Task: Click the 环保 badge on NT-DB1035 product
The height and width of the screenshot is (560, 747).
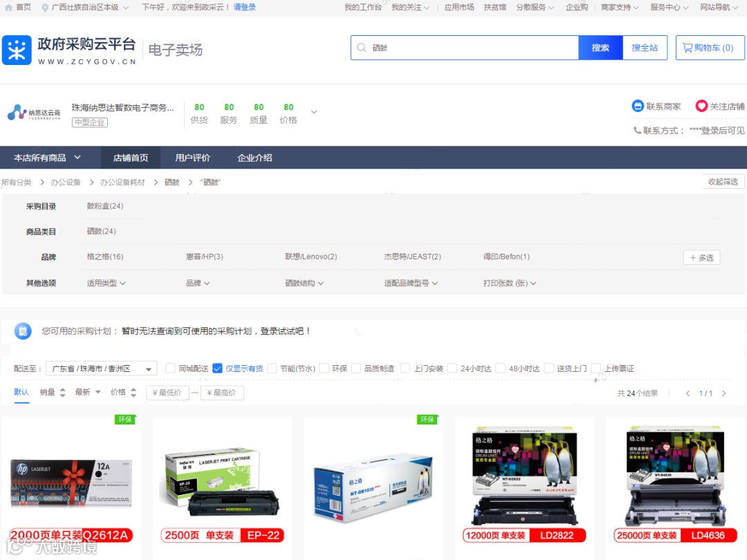Action: point(427,420)
